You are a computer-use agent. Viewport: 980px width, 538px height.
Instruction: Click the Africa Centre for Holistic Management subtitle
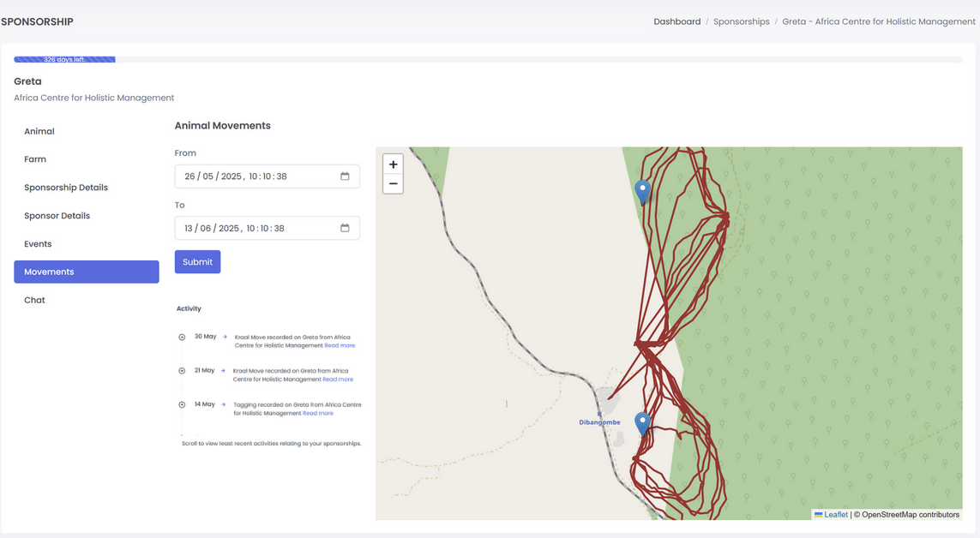pyautogui.click(x=93, y=98)
